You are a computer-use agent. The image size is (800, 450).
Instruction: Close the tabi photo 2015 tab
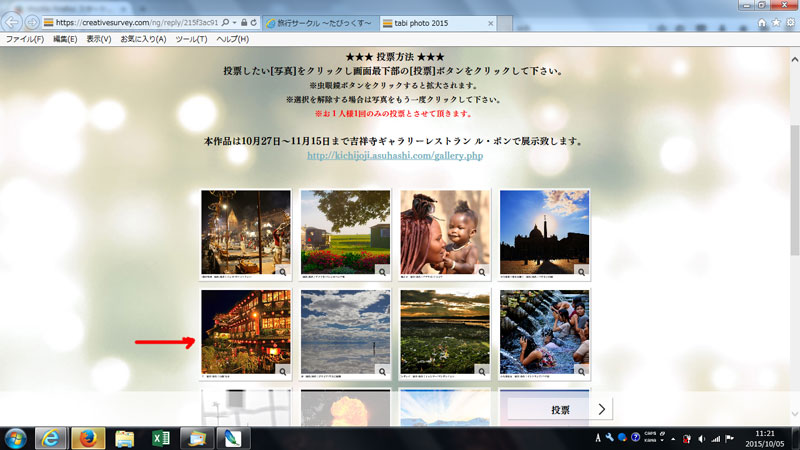coord(490,23)
